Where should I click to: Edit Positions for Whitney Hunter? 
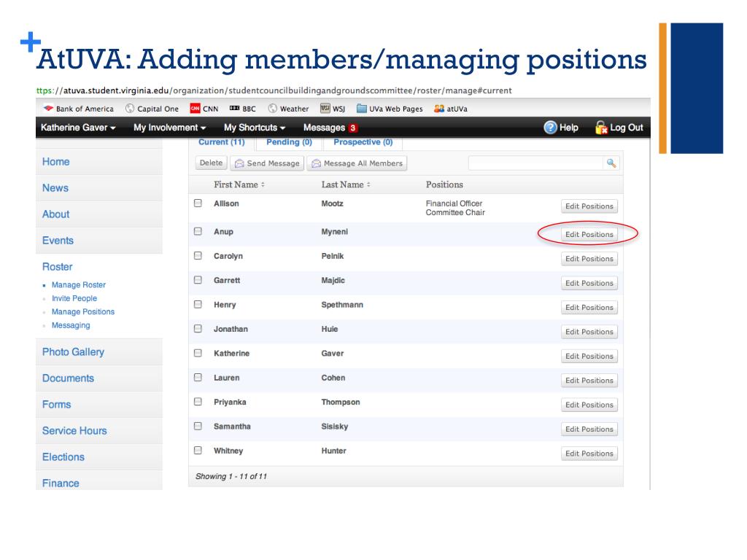[x=589, y=454]
